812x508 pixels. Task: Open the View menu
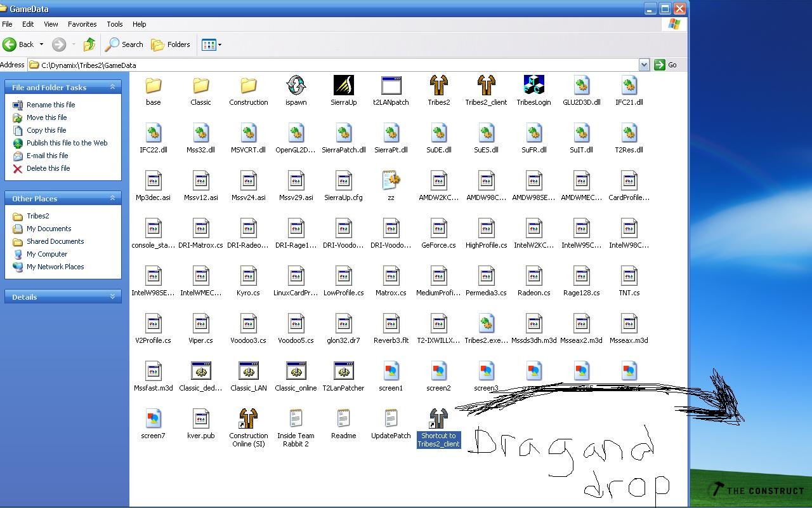pos(51,24)
